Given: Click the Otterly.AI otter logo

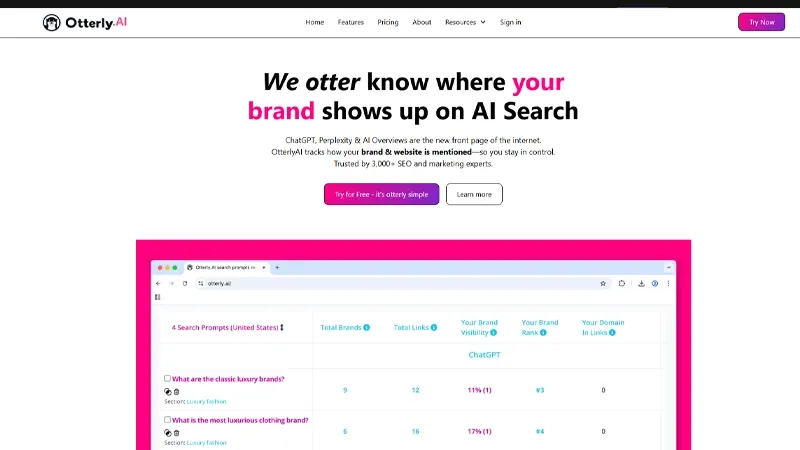Looking at the screenshot, I should pos(52,22).
